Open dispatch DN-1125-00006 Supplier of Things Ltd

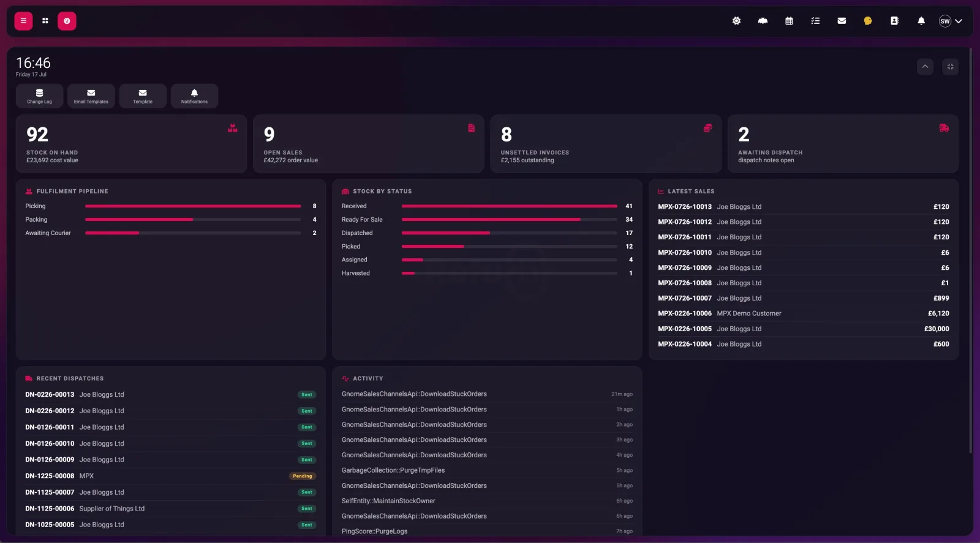pyautogui.click(x=171, y=509)
